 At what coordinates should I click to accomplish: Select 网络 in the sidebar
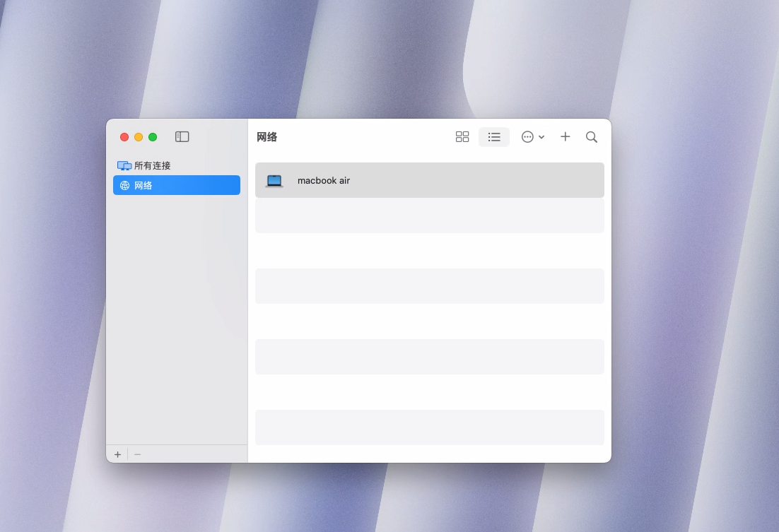[176, 185]
